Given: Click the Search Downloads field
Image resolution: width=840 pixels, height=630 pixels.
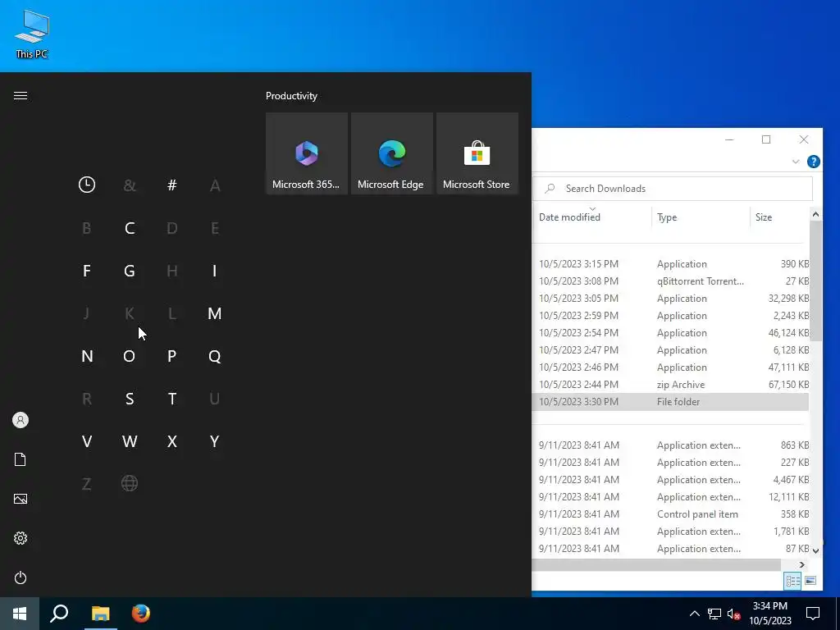Looking at the screenshot, I should (x=673, y=189).
